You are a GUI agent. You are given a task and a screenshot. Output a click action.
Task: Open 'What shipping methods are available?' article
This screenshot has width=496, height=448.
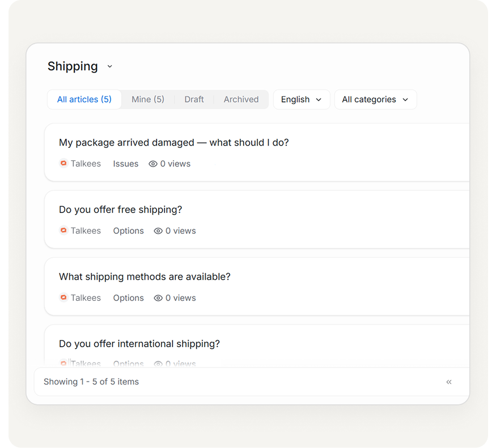coord(145,277)
